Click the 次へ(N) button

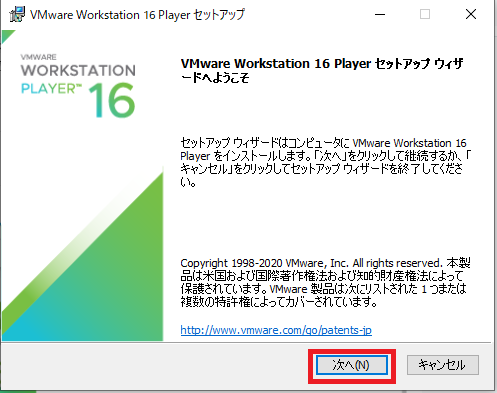[x=352, y=365]
